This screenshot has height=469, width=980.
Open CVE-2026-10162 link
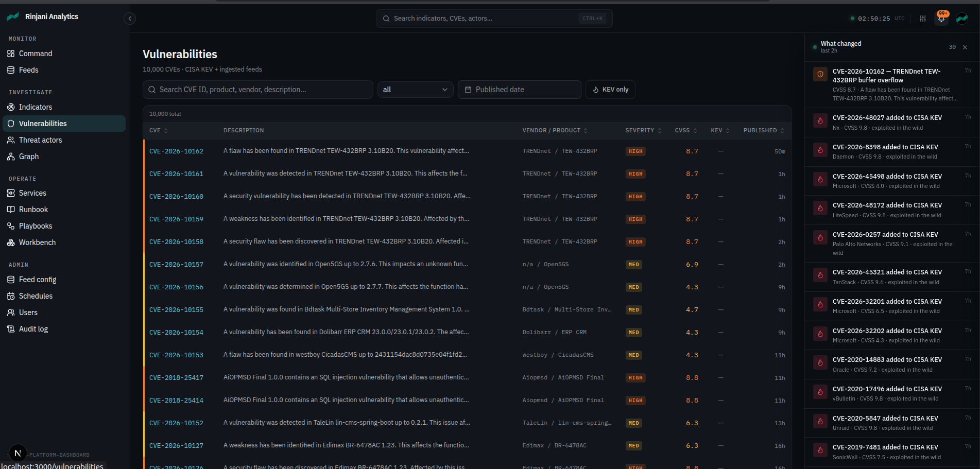point(176,151)
